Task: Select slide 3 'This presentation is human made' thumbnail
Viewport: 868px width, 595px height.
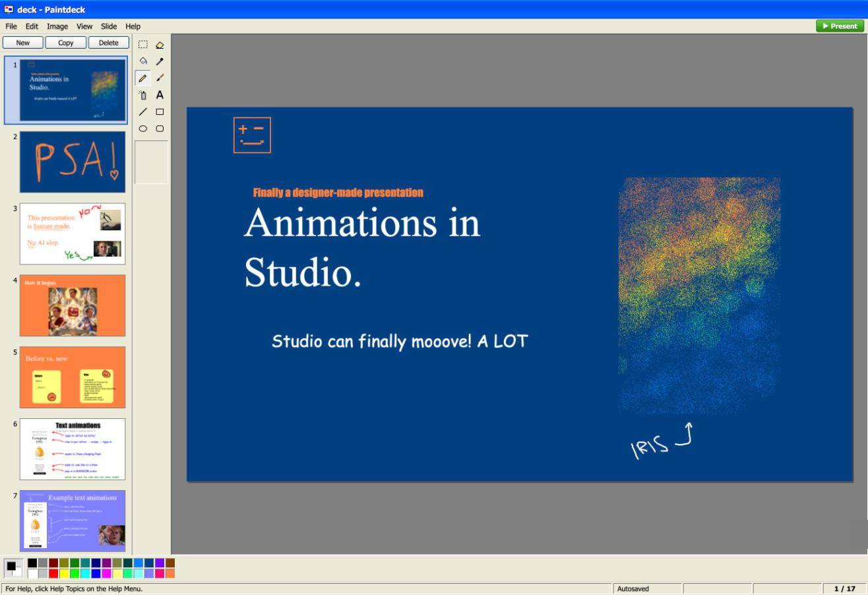Action: pyautogui.click(x=73, y=234)
